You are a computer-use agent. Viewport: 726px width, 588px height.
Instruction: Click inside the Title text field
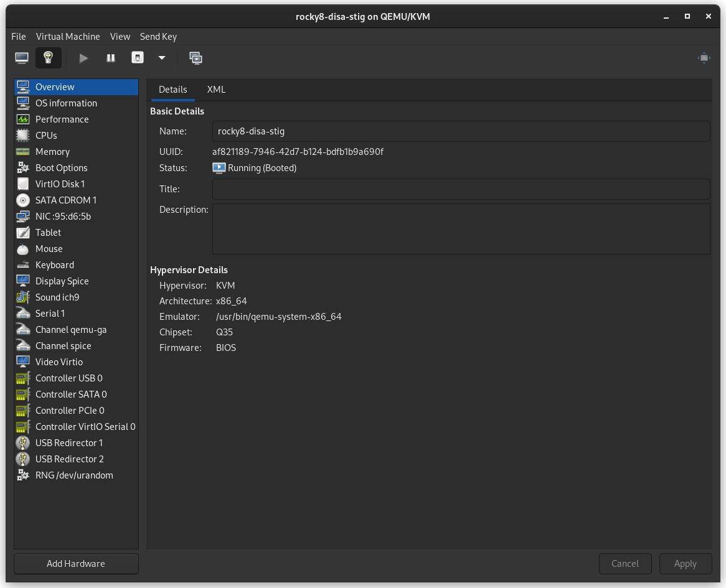coord(461,189)
